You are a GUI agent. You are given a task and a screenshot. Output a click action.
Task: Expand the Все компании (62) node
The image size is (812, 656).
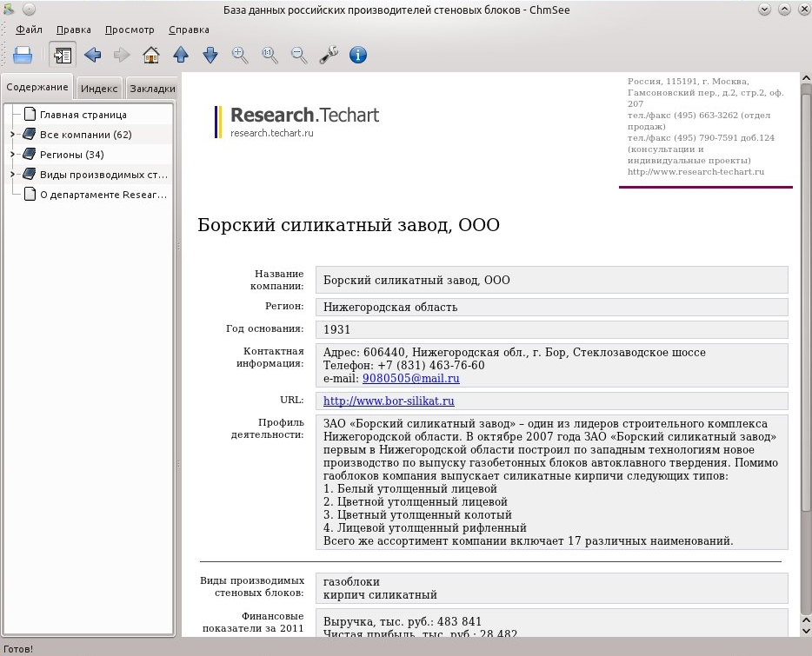12,134
